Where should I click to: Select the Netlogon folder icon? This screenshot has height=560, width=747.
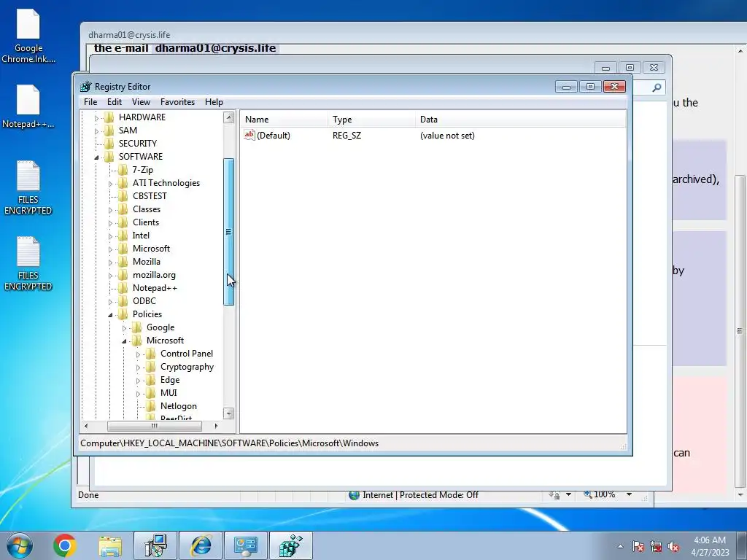click(150, 405)
